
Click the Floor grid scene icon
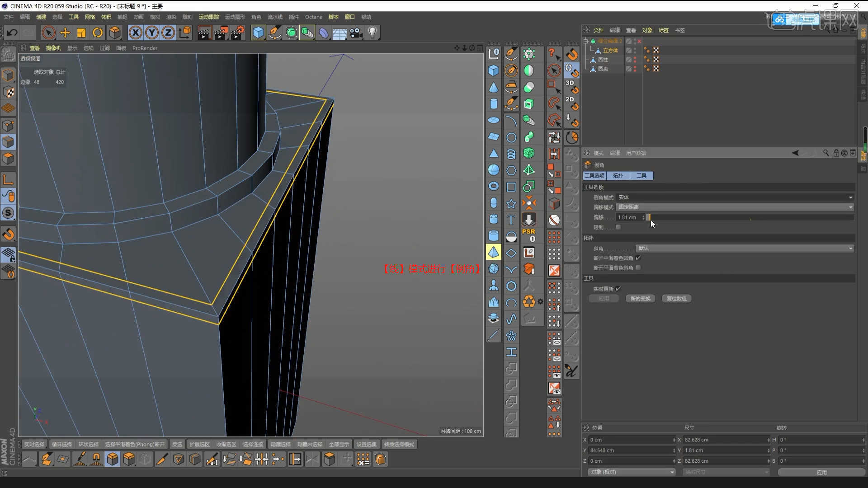coord(340,33)
